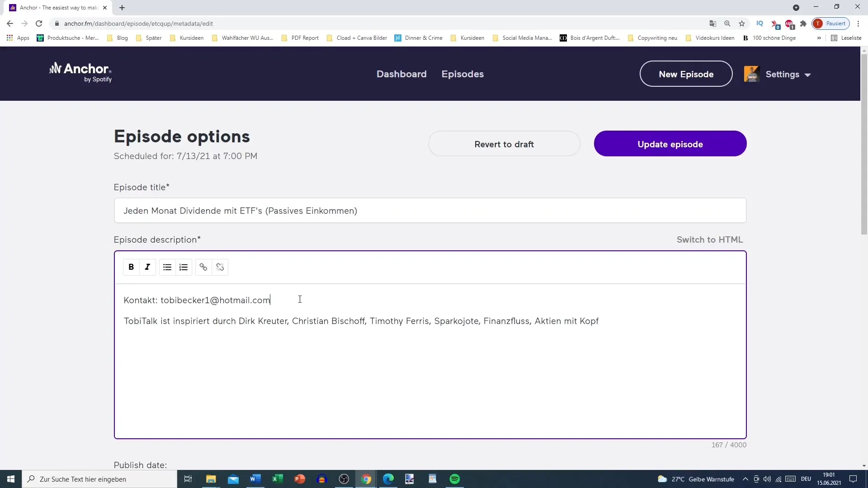Click Update episode button
868x488 pixels.
[670, 144]
